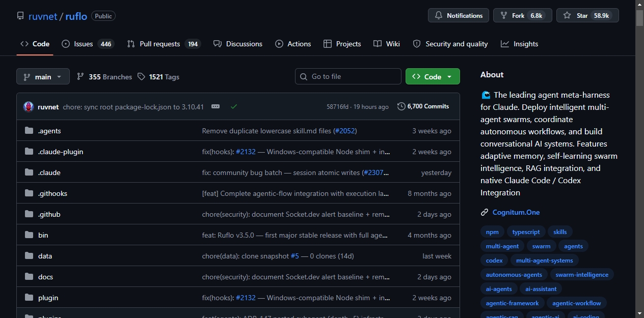Open issue #5 link in data row
Viewport: 644px width, 318px height.
coord(295,256)
